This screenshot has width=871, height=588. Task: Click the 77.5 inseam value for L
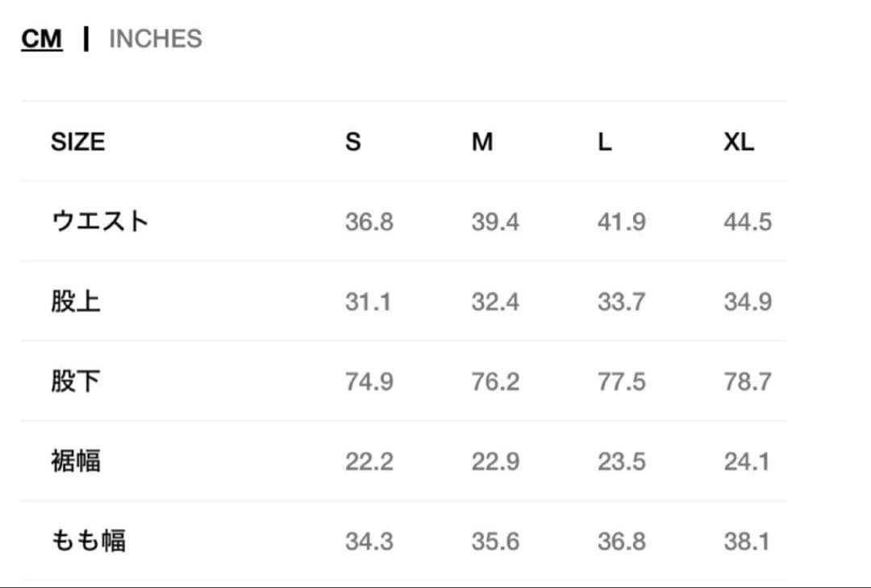point(621,382)
